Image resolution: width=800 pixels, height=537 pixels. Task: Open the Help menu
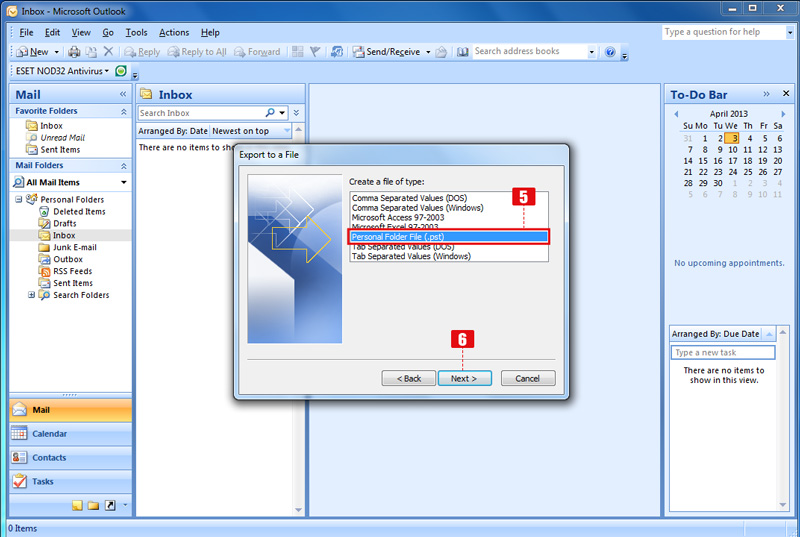click(210, 32)
